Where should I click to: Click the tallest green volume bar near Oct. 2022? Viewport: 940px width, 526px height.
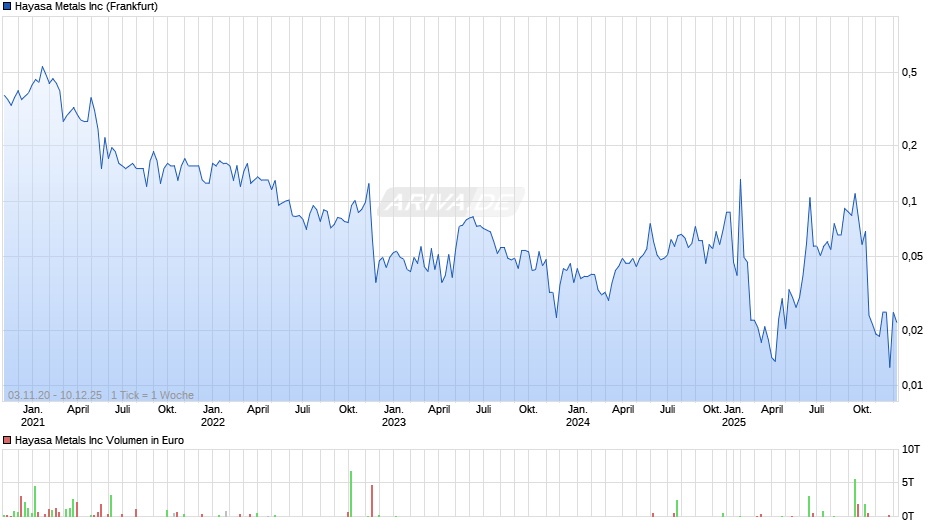[351, 494]
